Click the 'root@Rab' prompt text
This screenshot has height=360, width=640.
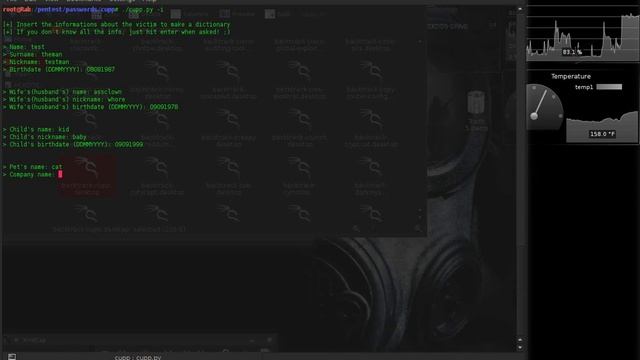(x=17, y=9)
